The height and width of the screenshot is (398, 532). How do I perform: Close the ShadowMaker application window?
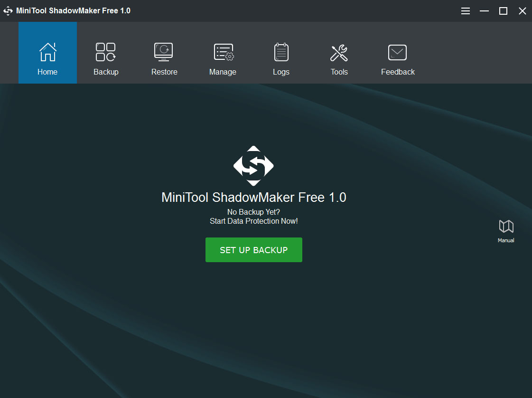coord(522,11)
